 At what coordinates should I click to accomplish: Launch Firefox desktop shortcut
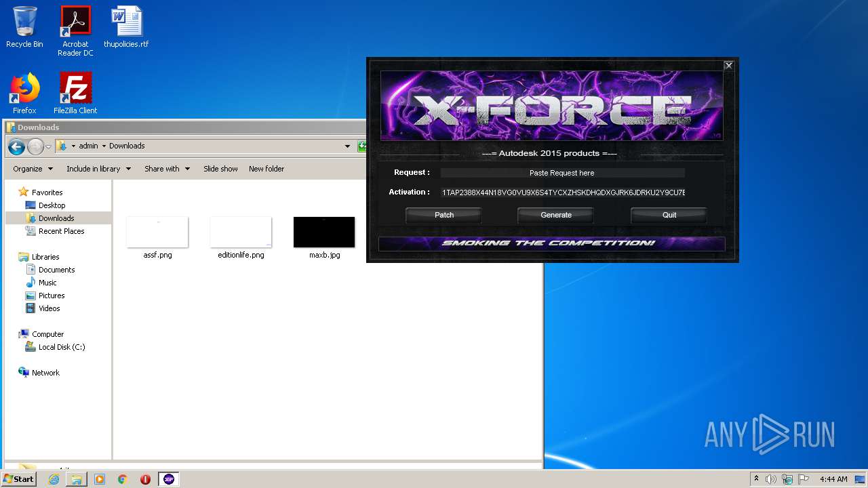[x=24, y=93]
